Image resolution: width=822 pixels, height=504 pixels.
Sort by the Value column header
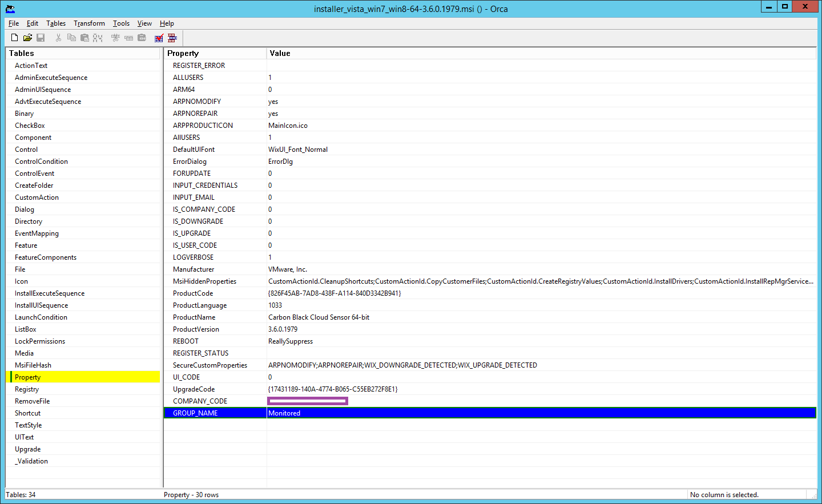tap(541, 53)
